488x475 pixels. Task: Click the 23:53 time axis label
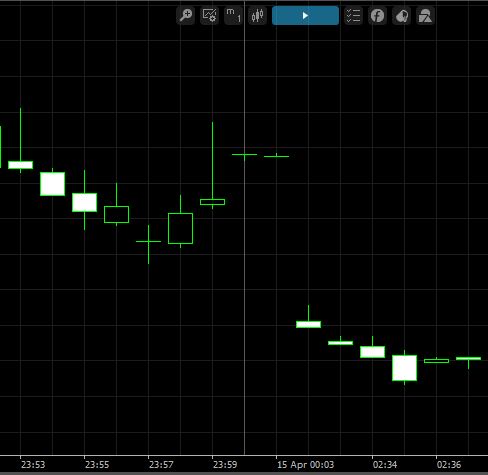click(33, 464)
